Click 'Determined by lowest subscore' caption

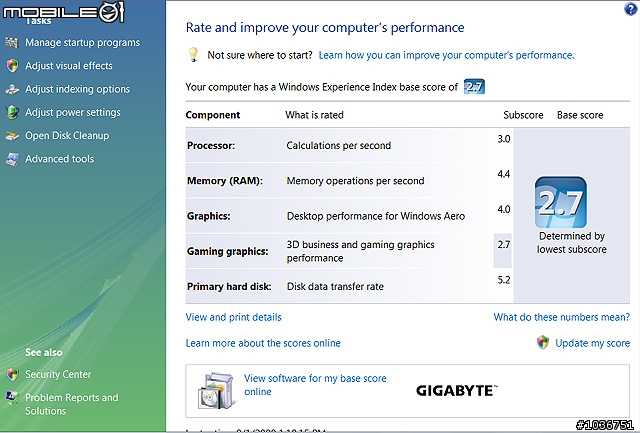pos(571,242)
